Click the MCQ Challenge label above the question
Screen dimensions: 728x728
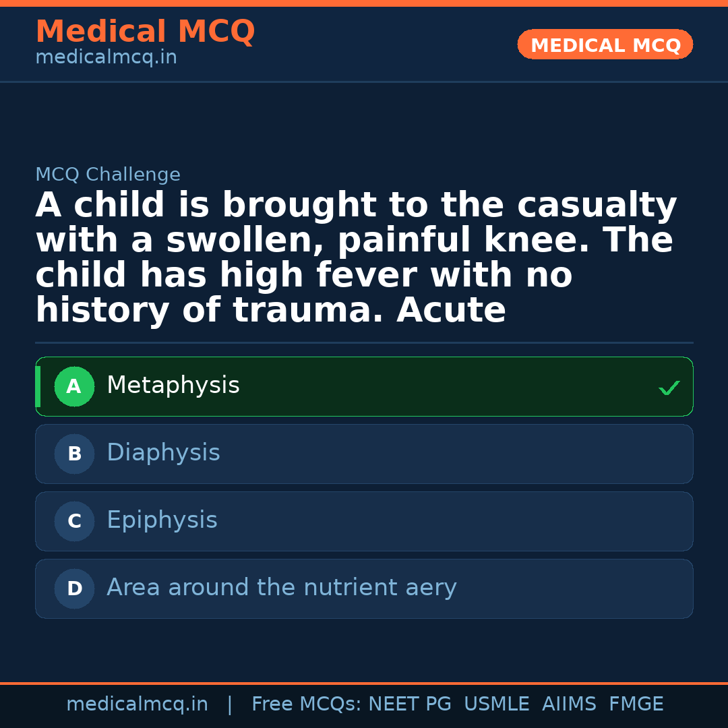point(108,174)
